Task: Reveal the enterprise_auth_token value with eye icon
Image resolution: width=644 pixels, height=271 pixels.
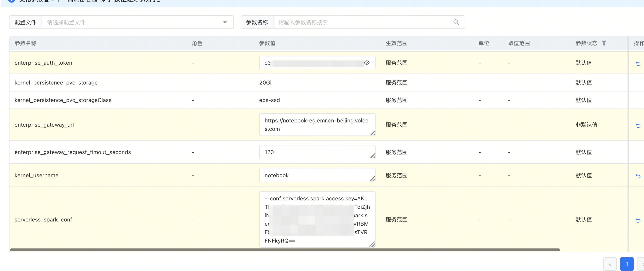Action: coord(366,63)
